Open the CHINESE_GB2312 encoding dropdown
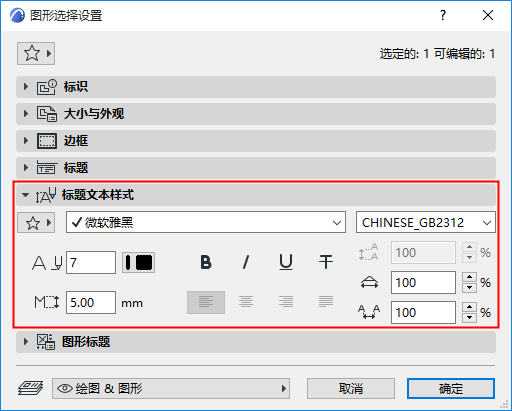Image resolution: width=512 pixels, height=411 pixels. 426,222
